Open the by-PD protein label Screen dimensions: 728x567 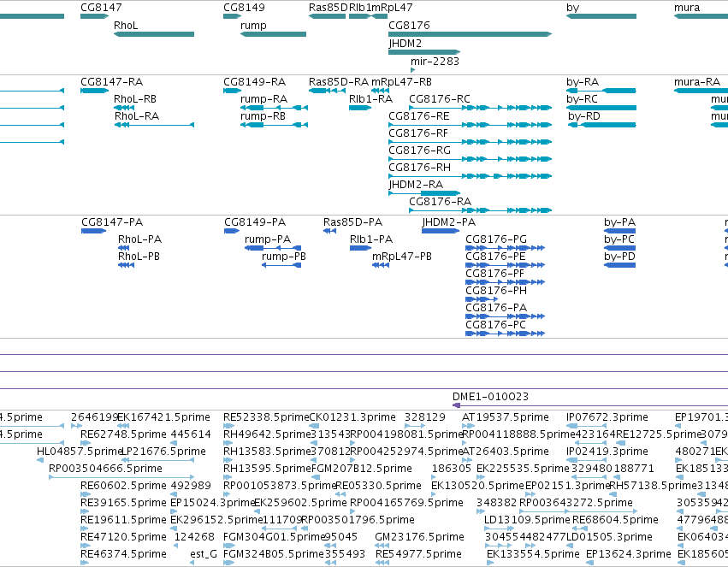tap(620, 257)
